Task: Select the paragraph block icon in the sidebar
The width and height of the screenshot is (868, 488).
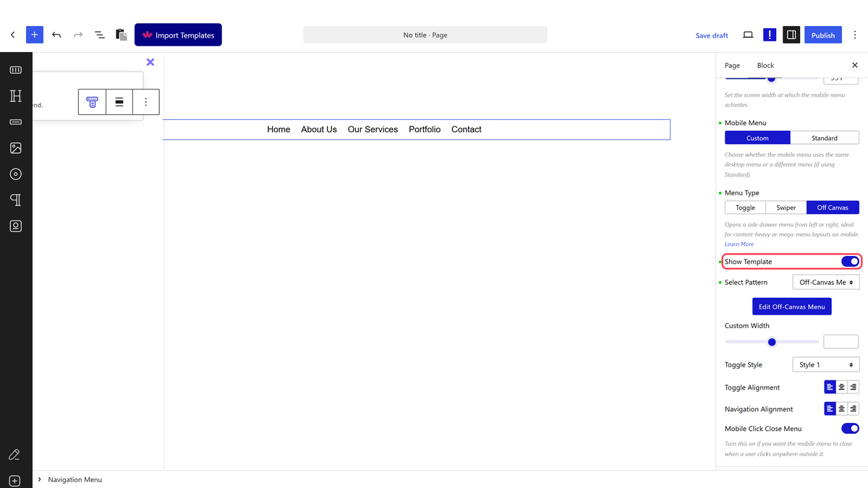Action: [x=16, y=200]
